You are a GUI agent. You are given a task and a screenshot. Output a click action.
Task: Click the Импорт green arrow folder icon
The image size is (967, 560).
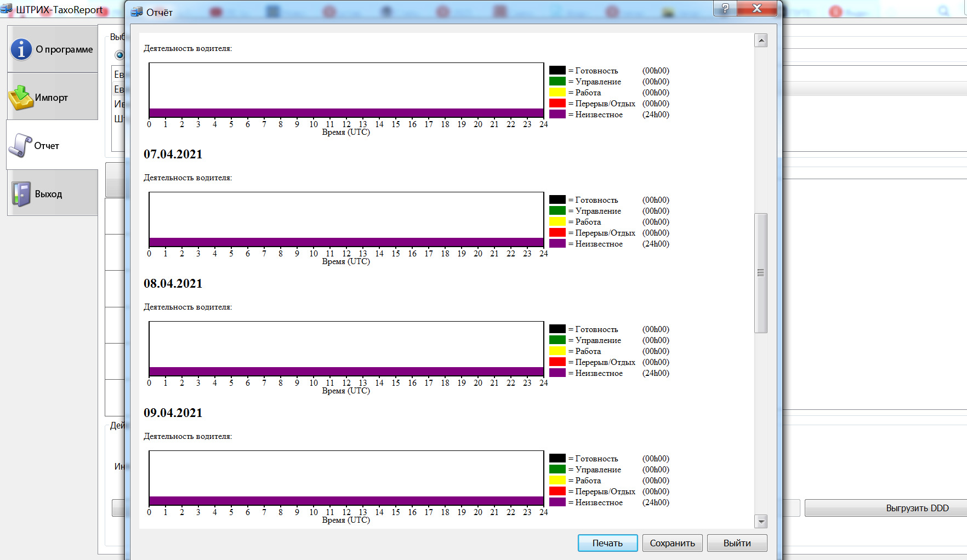(21, 98)
